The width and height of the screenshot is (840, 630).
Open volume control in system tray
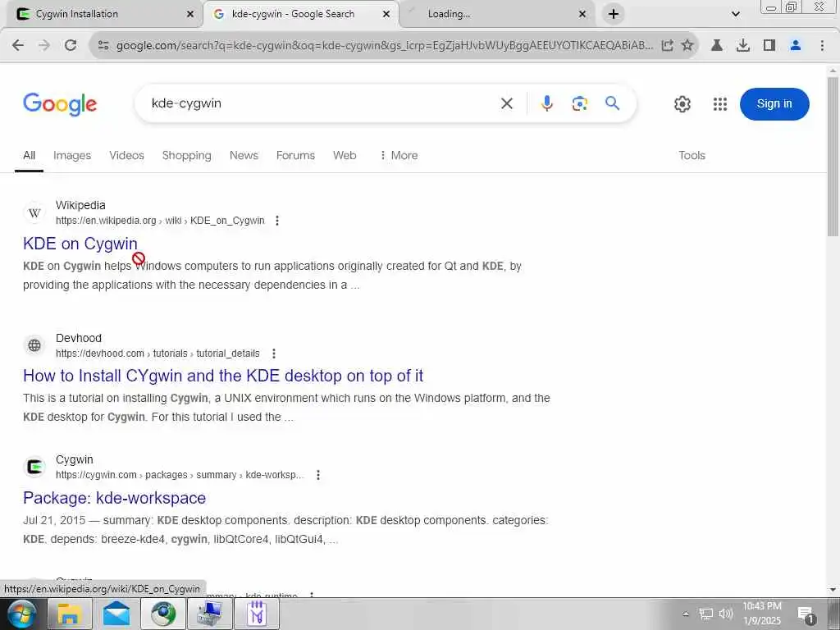point(726,614)
